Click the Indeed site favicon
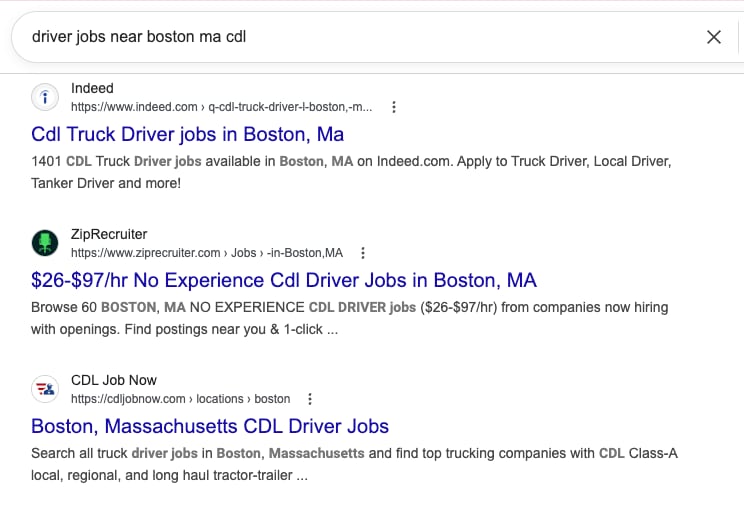The width and height of the screenshot is (744, 513). pyautogui.click(x=45, y=97)
